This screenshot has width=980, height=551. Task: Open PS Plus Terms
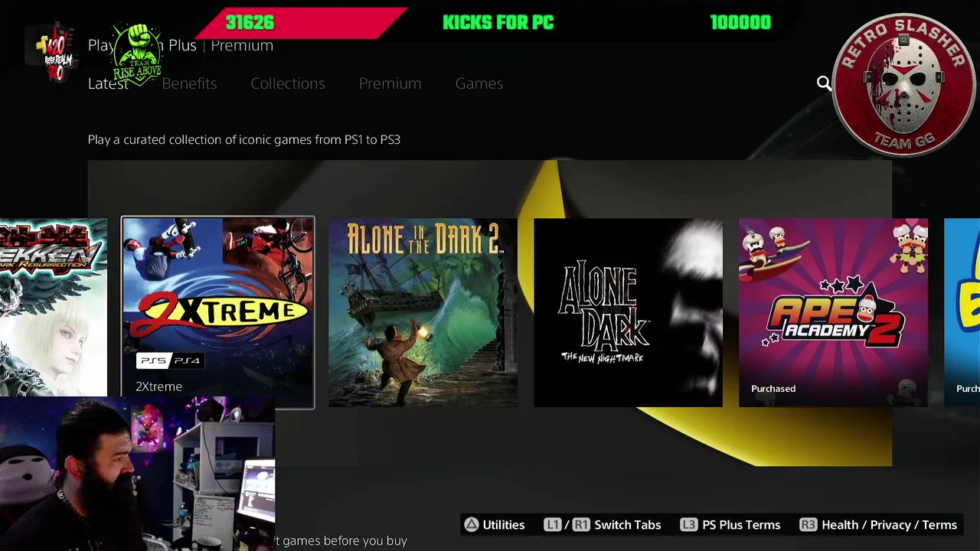pos(741,525)
